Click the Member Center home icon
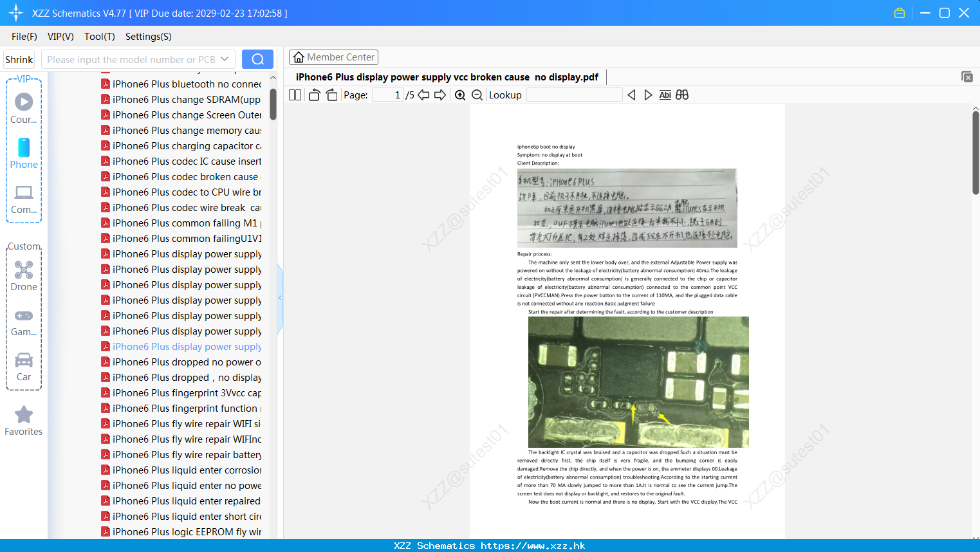Image resolution: width=980 pixels, height=552 pixels. 299,57
